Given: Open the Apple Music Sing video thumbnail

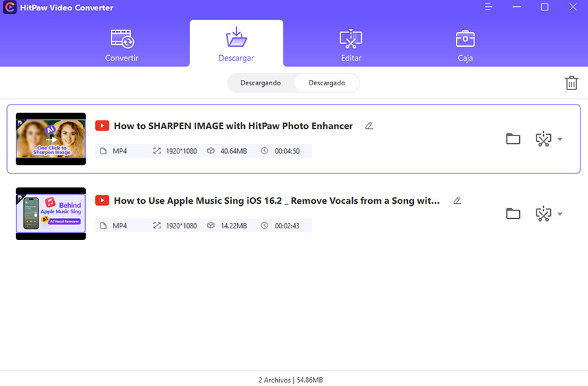Looking at the screenshot, I should [x=51, y=213].
